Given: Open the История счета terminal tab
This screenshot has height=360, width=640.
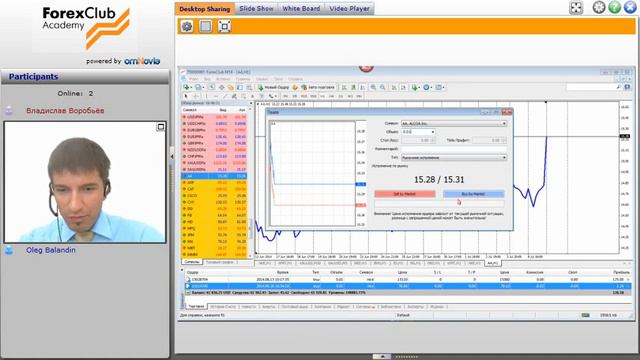Looking at the screenshot, I should tap(223, 307).
